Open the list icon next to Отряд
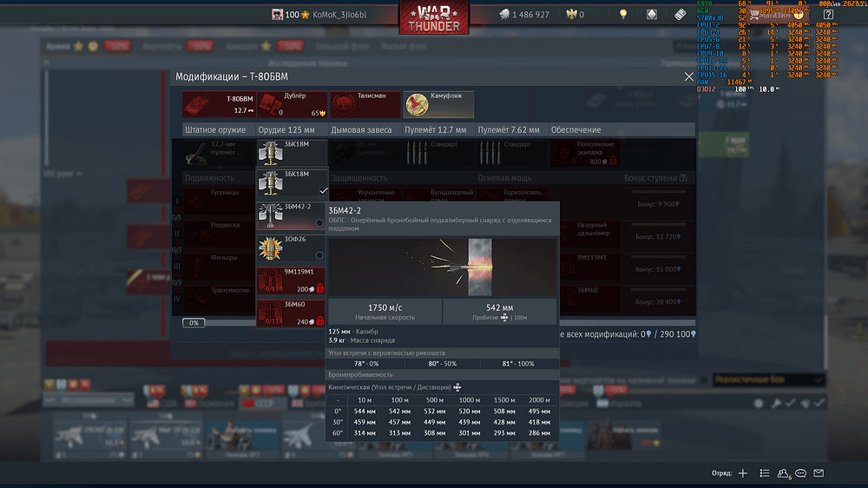868x488 pixels. tap(765, 473)
